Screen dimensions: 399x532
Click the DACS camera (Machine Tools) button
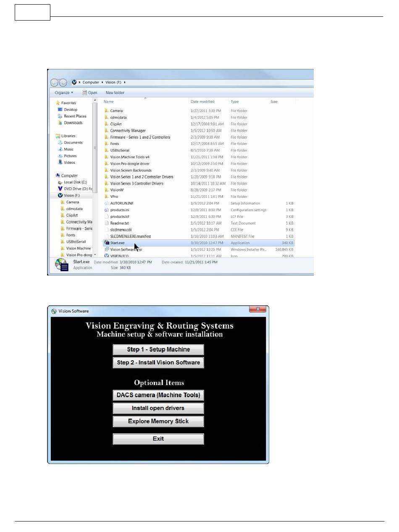click(158, 395)
